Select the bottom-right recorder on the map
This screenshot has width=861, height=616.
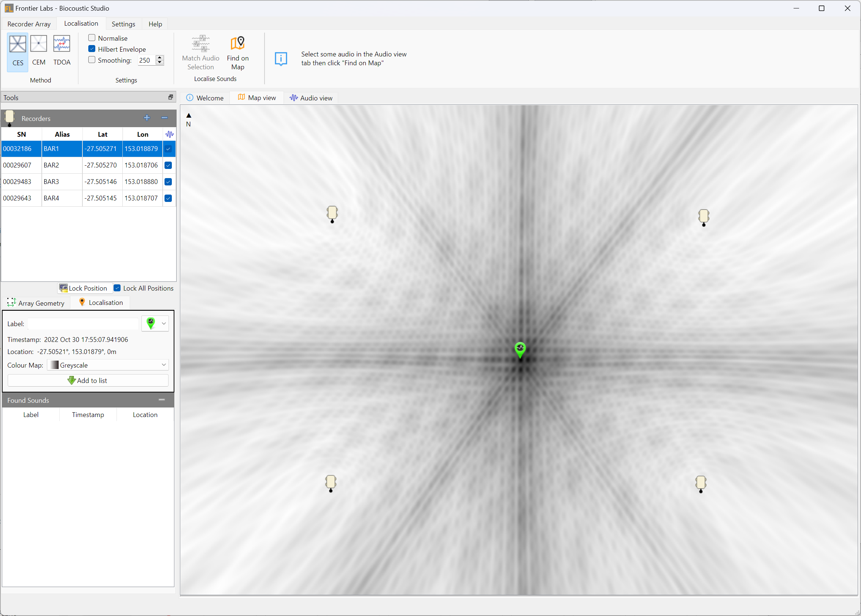[701, 484]
